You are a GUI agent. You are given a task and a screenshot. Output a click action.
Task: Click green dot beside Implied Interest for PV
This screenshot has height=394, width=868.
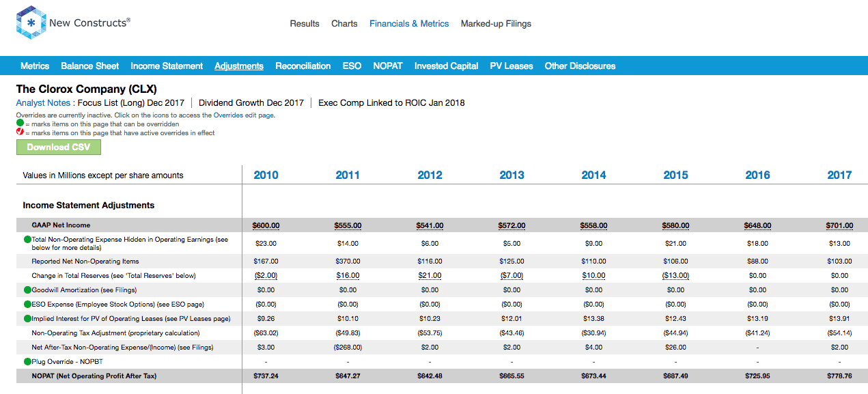pyautogui.click(x=27, y=319)
